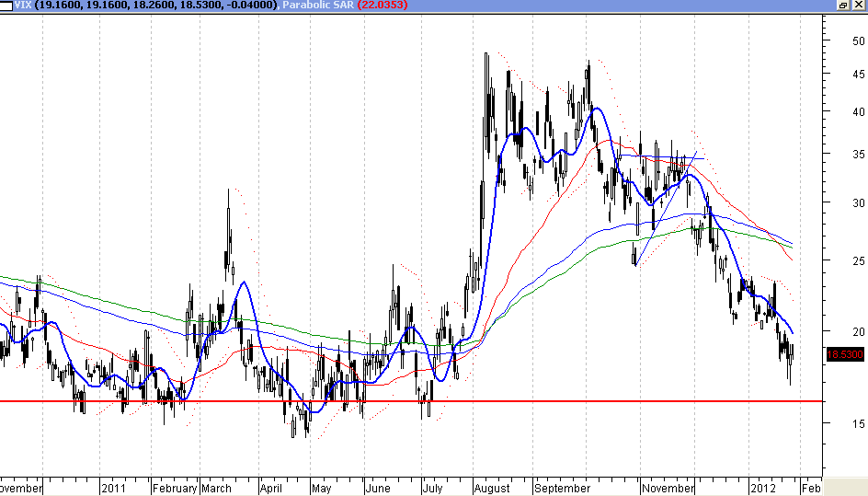Close the VIX chart window
Image resolution: width=868 pixels, height=496 pixels.
[x=859, y=5]
